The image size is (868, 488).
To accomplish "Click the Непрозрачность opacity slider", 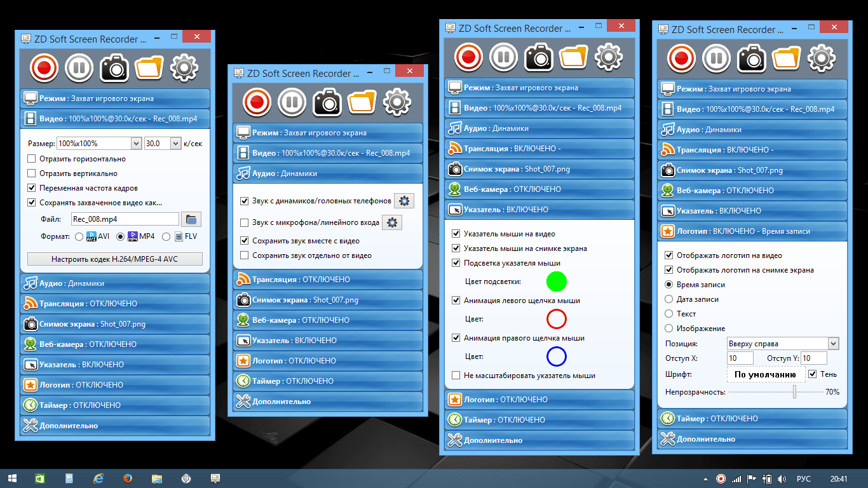I will pyautogui.click(x=794, y=392).
